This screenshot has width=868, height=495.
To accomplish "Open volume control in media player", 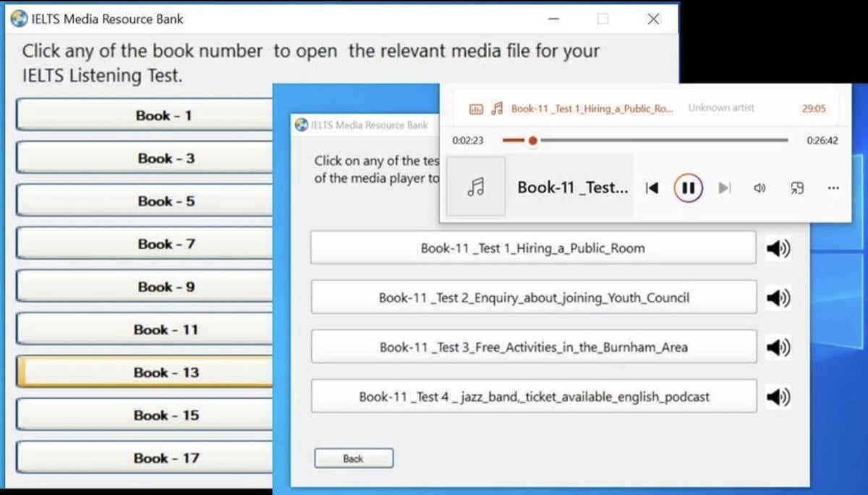I will pos(759,188).
